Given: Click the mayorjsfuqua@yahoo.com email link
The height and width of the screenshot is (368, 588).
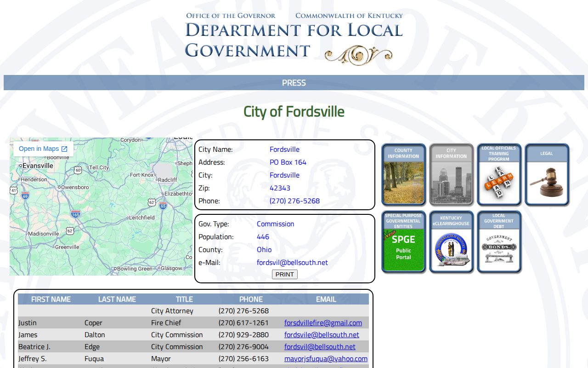Looking at the screenshot, I should (x=326, y=359).
